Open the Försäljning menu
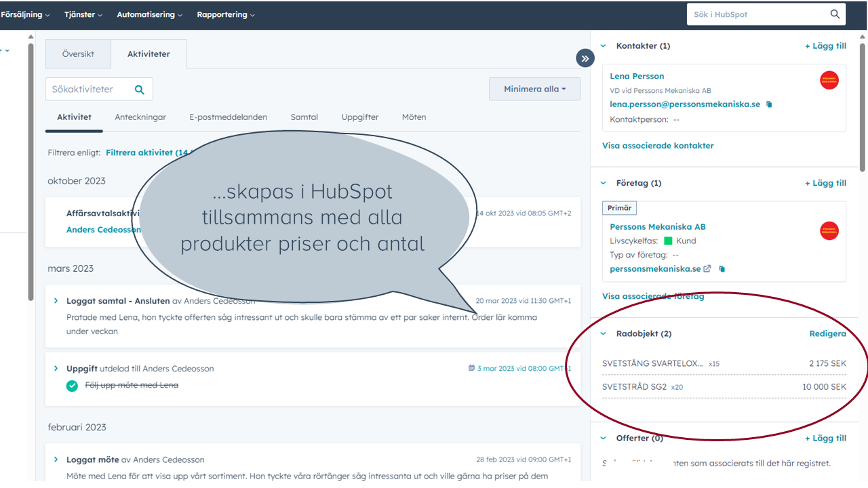This screenshot has width=868, height=488. [25, 14]
